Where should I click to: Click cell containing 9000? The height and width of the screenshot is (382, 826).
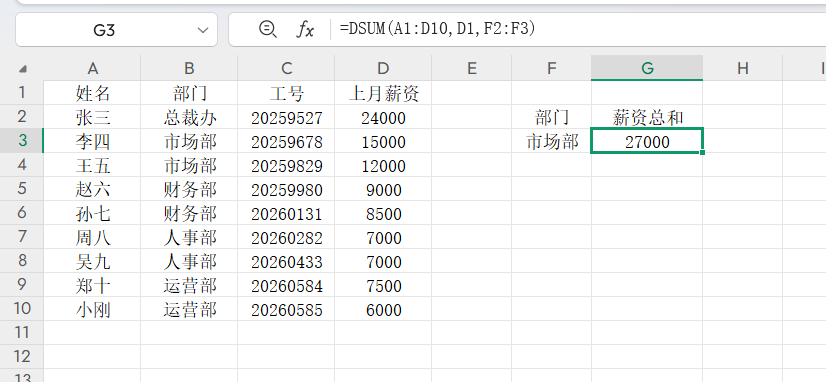[383, 190]
